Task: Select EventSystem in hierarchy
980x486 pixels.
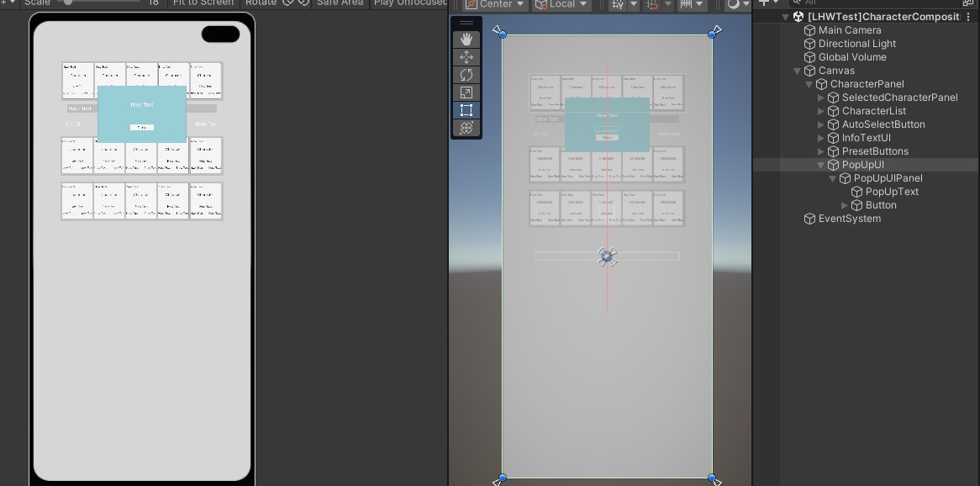Action: tap(850, 219)
